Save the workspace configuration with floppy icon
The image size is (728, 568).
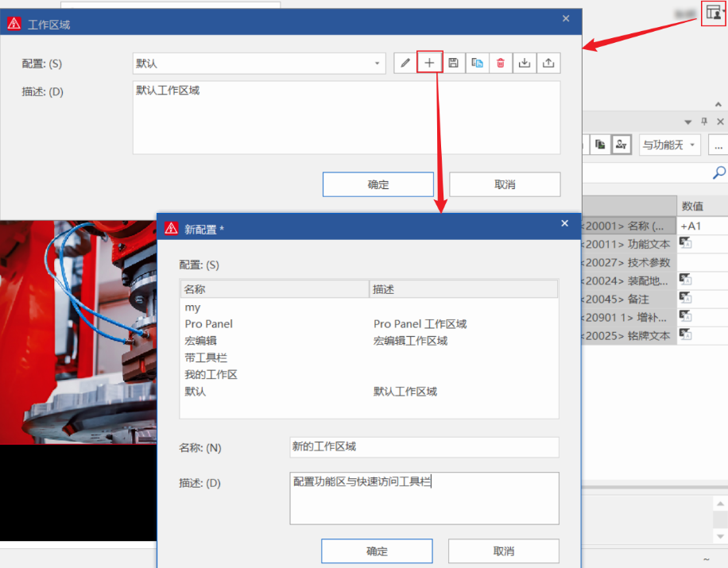(453, 64)
